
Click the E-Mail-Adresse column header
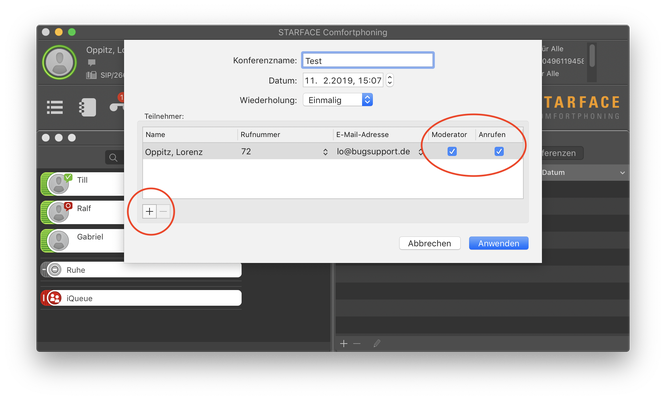click(381, 135)
